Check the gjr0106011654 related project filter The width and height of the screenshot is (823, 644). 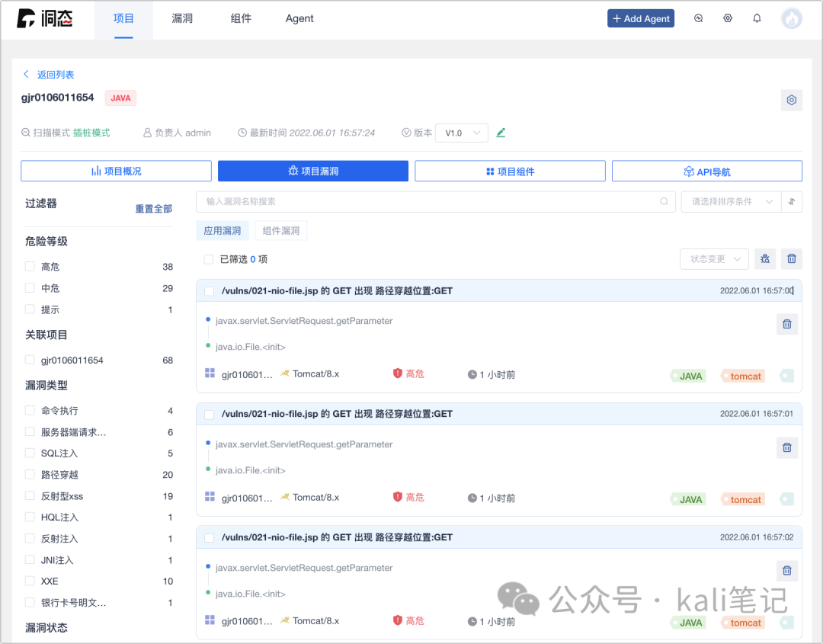pos(30,360)
